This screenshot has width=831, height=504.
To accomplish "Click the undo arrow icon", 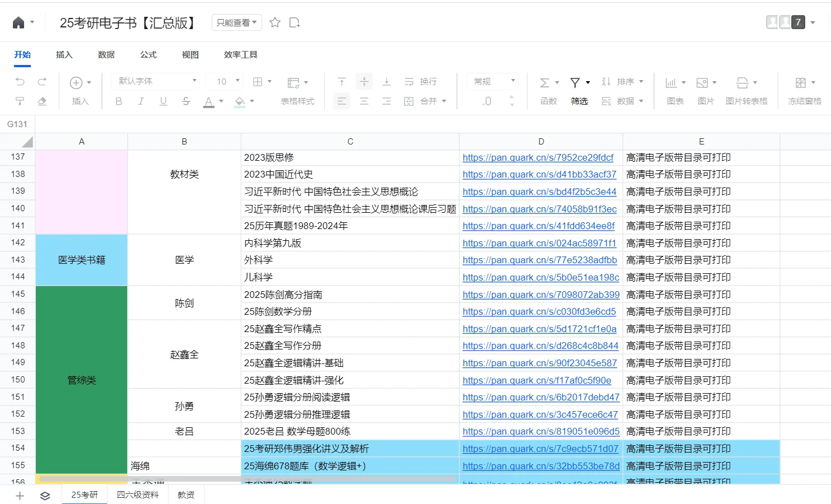I will tap(20, 82).
